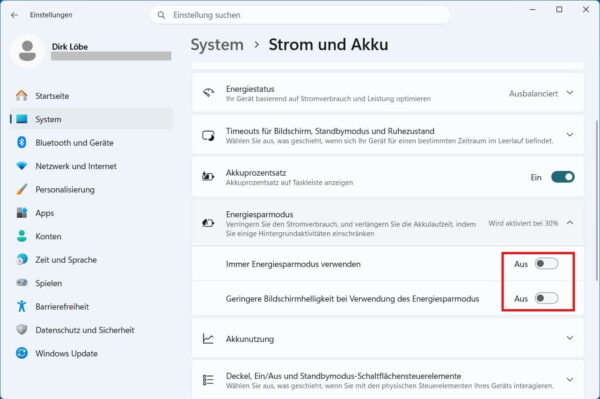Click the Strom und Akku heading
Viewport: 600px width, 399px height.
[x=328, y=45]
